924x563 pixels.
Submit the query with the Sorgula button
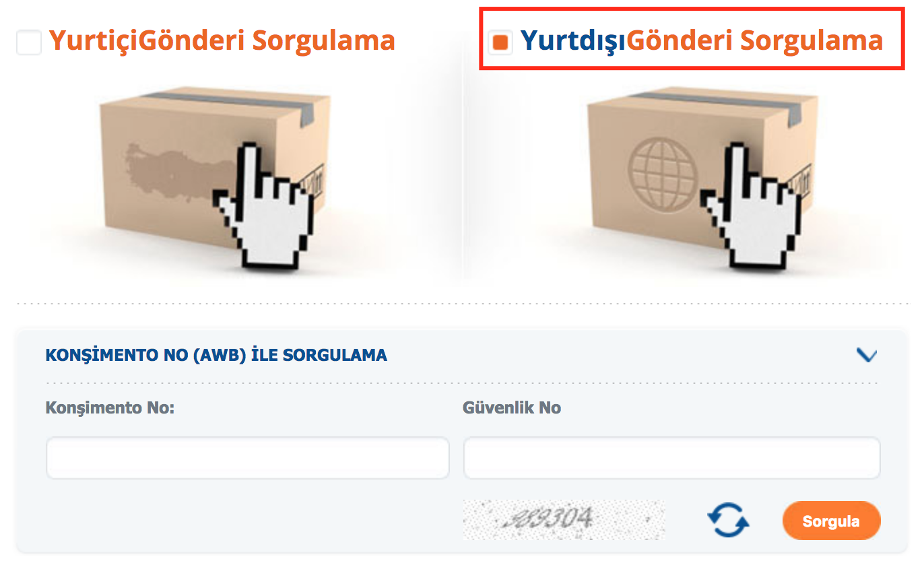tap(831, 521)
